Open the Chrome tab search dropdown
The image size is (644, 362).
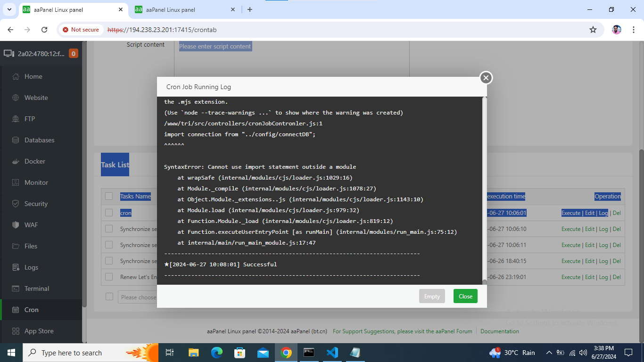(x=9, y=9)
